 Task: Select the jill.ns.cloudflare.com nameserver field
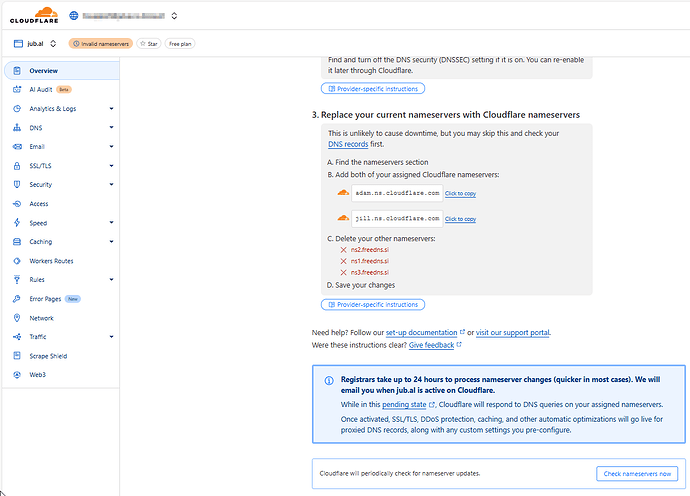[397, 219]
